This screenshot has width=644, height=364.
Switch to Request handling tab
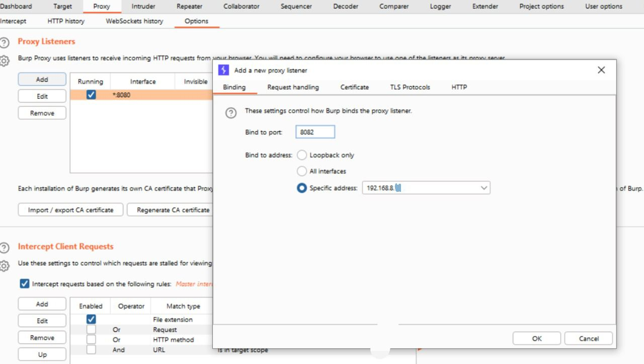[293, 87]
